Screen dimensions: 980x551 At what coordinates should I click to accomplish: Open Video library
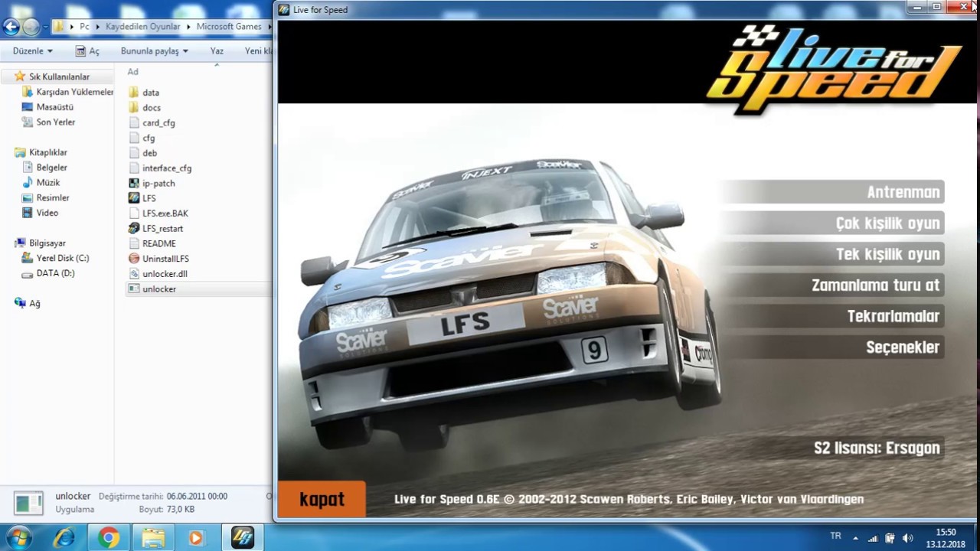47,213
